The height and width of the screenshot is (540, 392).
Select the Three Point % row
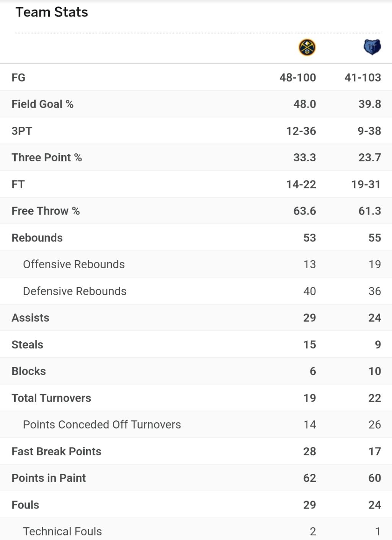(196, 158)
